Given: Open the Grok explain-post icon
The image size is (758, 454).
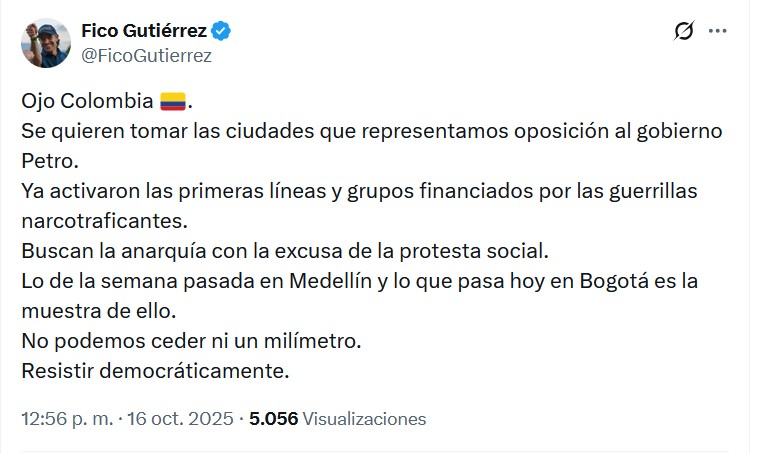Looking at the screenshot, I should [x=684, y=32].
